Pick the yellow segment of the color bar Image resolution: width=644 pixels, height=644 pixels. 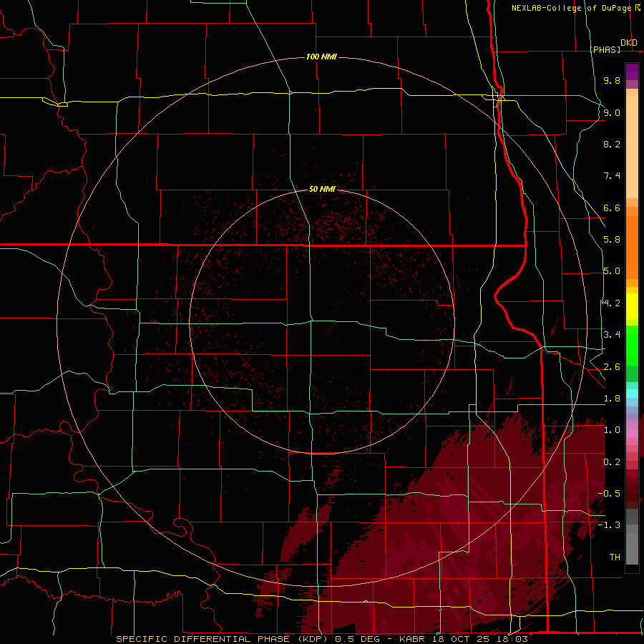[632, 306]
